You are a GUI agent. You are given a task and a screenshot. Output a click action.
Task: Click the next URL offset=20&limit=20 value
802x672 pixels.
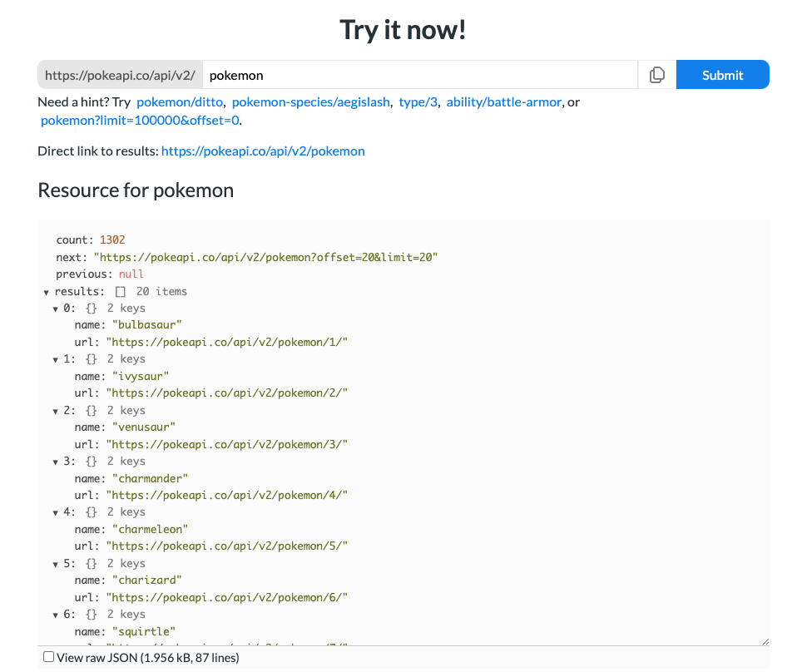(266, 257)
